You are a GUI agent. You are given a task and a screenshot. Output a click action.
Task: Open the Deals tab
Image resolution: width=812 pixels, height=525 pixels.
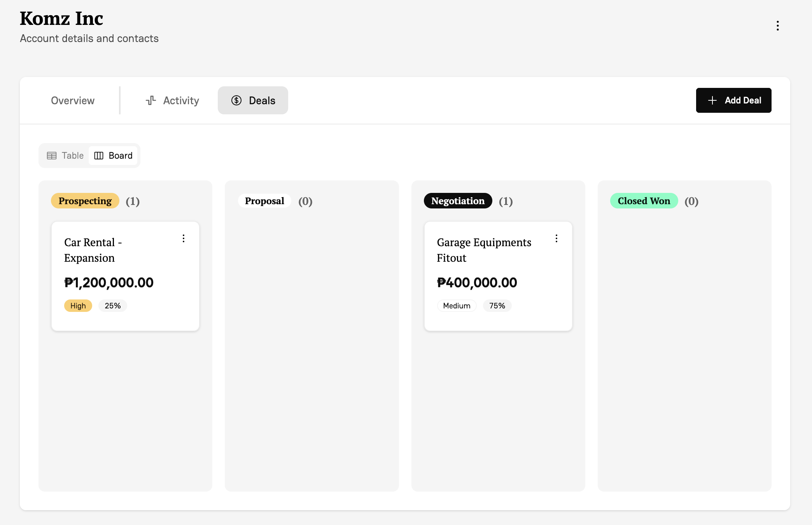pos(253,100)
